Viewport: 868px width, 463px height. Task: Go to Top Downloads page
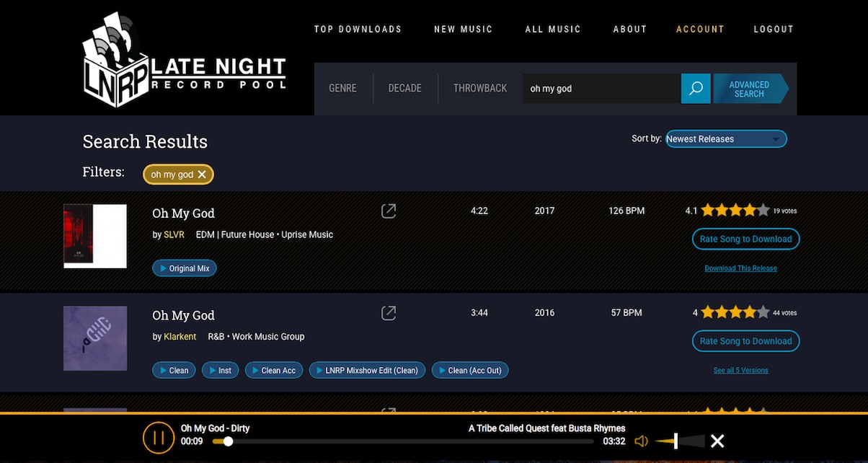[x=358, y=30]
